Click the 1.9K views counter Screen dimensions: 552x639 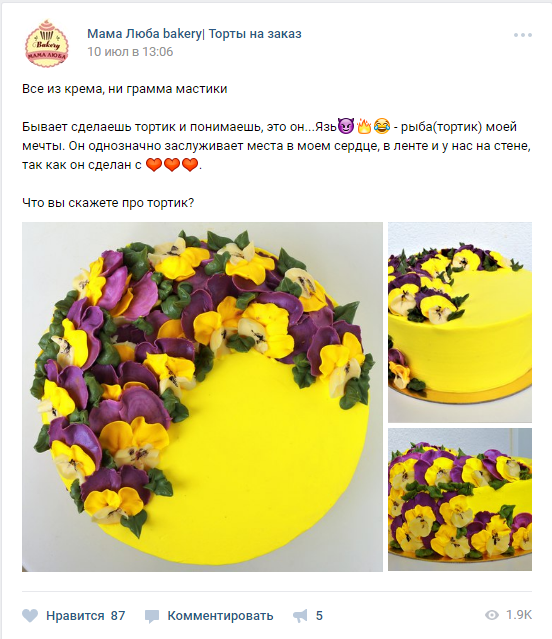tap(519, 615)
